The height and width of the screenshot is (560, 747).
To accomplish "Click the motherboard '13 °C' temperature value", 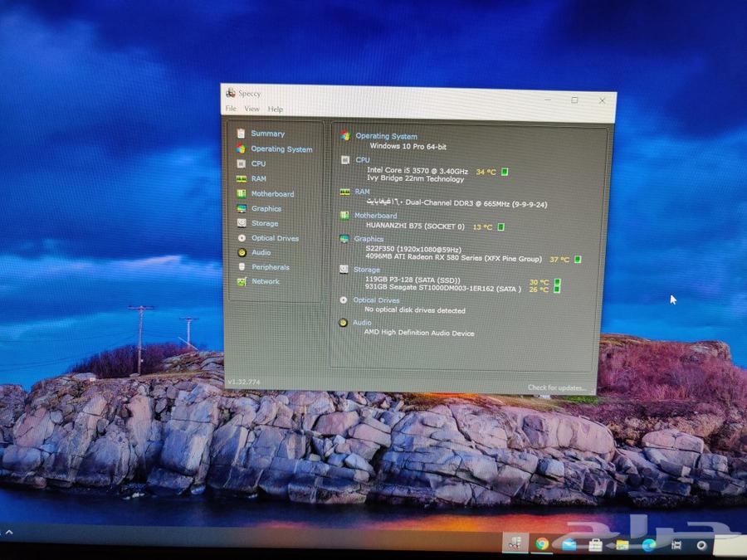I will click(x=482, y=227).
